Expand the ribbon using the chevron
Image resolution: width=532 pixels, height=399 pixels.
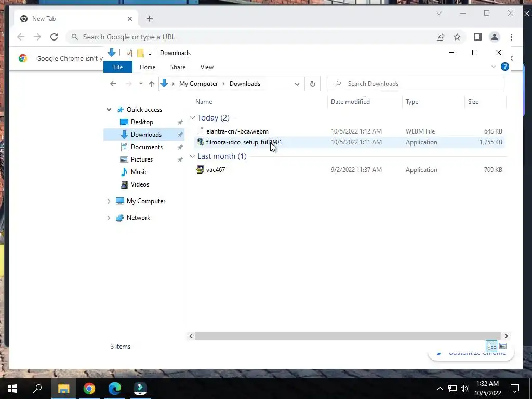click(494, 67)
